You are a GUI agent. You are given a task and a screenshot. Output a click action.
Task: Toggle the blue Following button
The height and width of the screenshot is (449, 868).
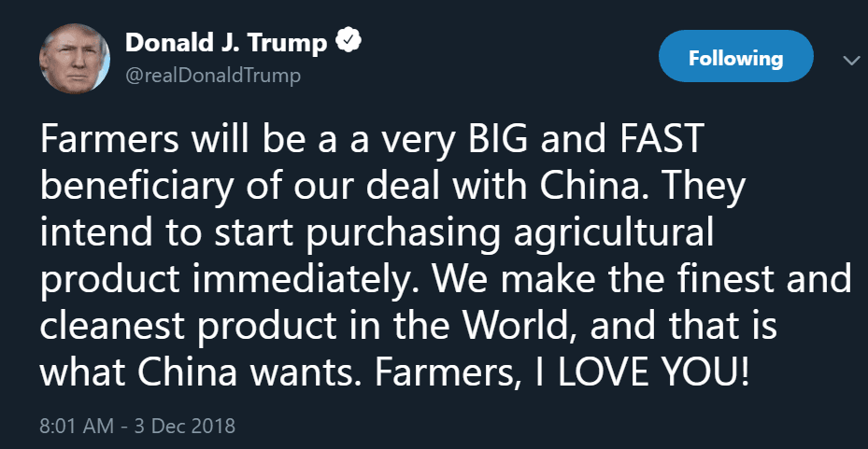click(x=735, y=58)
